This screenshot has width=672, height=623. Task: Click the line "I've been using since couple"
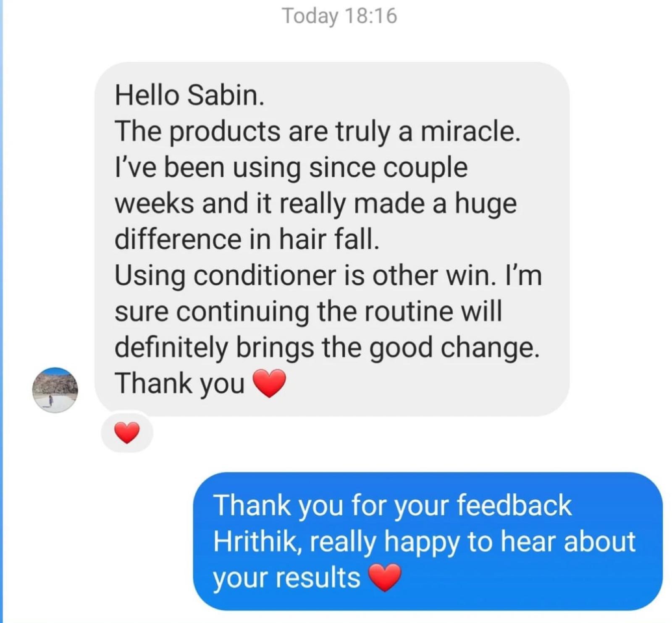[x=291, y=168]
